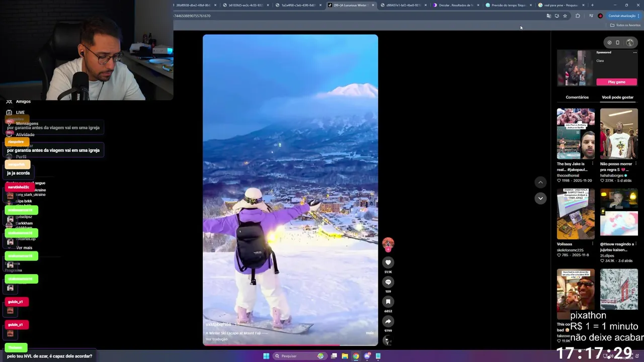The height and width of the screenshot is (362, 644).
Task: Click the uxstpbqf186 username on the video
Action: (x=218, y=324)
